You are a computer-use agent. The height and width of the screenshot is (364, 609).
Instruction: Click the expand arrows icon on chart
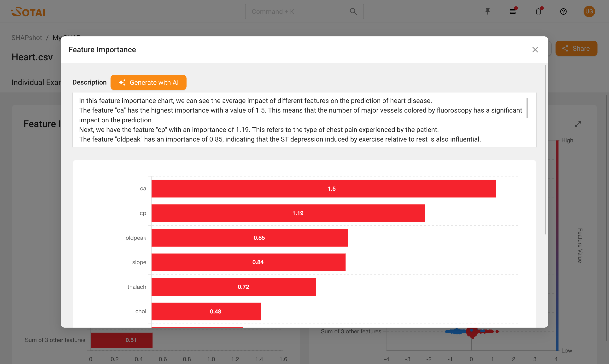pos(578,124)
